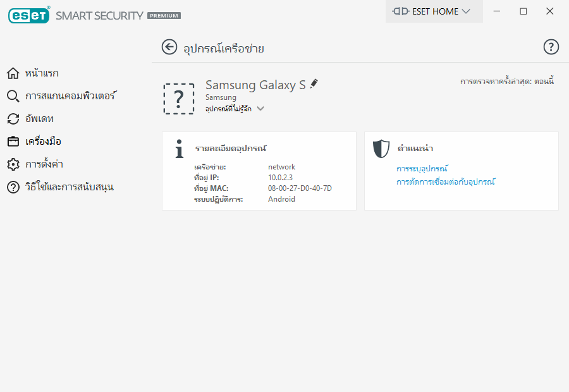
Task: Click the info icon in device details card
Action: point(180,149)
